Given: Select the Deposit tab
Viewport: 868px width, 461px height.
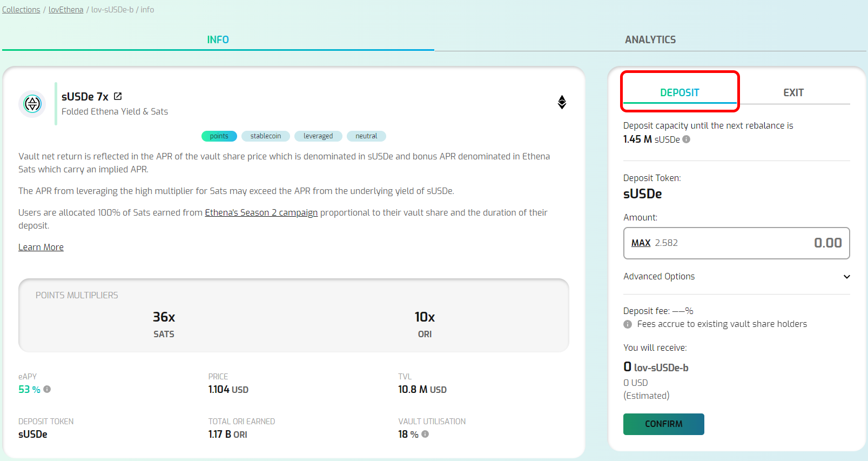Looking at the screenshot, I should click(679, 92).
